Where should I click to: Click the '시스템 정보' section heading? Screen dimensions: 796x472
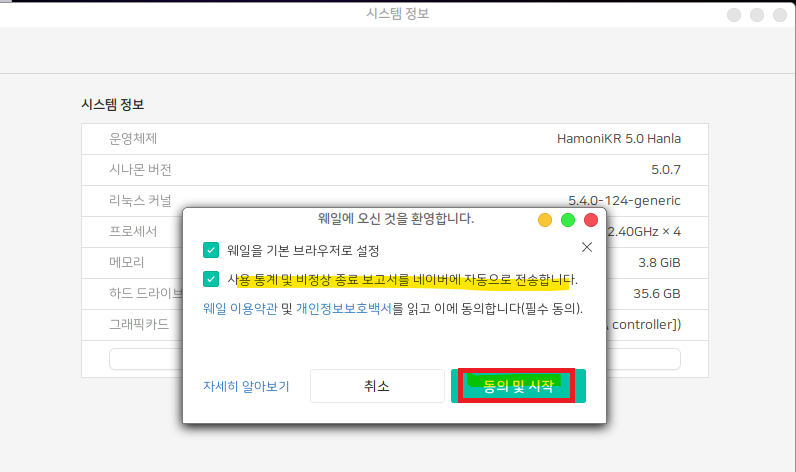click(x=113, y=105)
